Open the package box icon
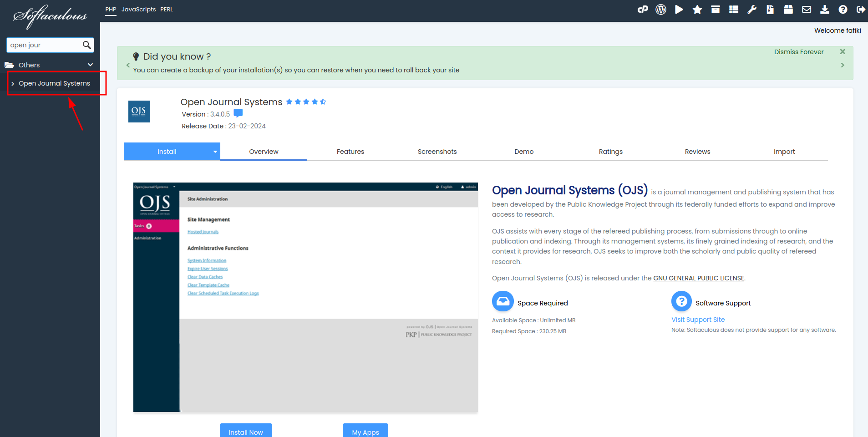The height and width of the screenshot is (437, 868). pos(788,9)
